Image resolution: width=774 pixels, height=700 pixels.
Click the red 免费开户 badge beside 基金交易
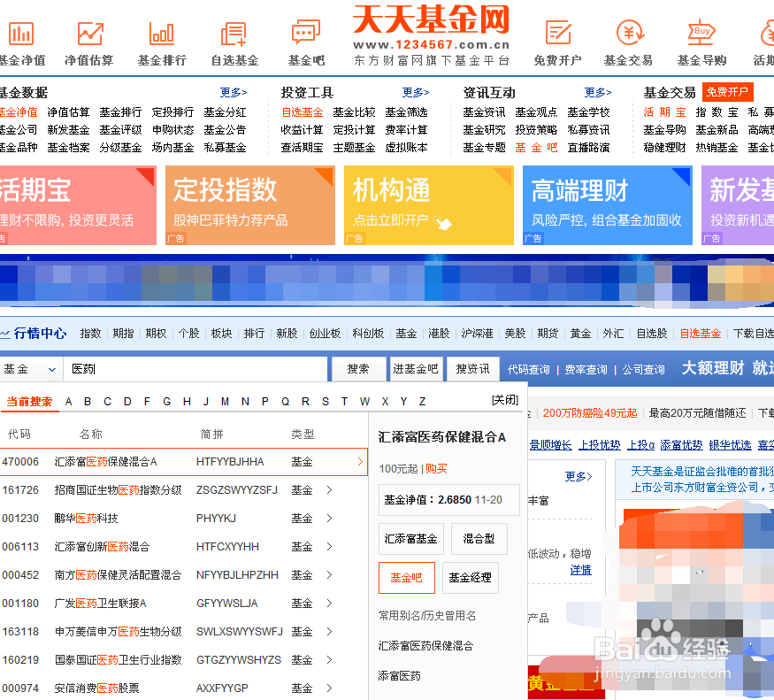click(727, 92)
